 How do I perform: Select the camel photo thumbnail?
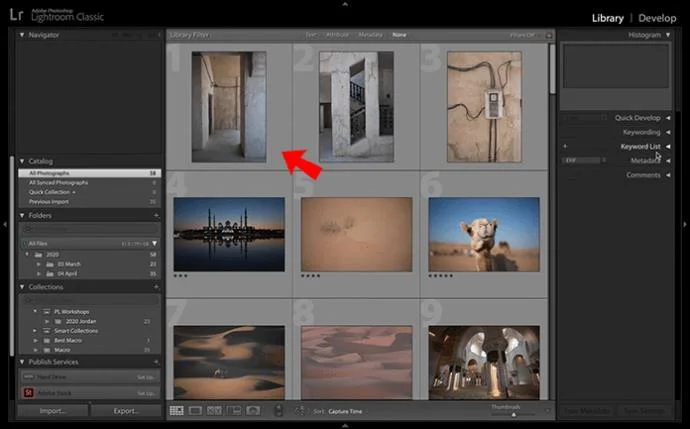coord(484,233)
